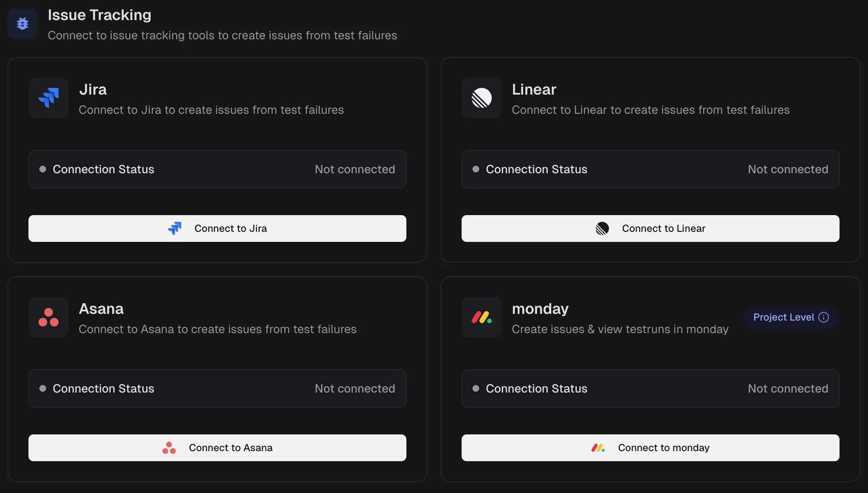Select the Asana logo icon
Screen dimensions: 868x493
(x=48, y=317)
